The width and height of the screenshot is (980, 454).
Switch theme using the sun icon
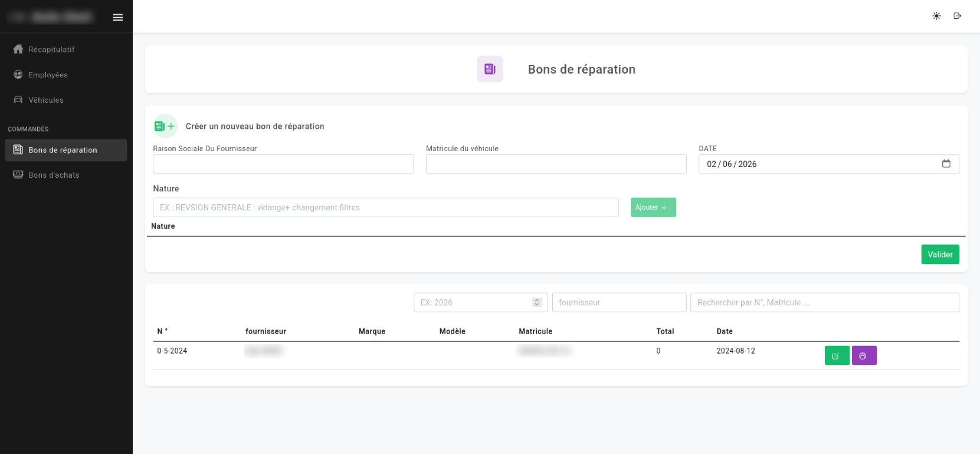(936, 16)
